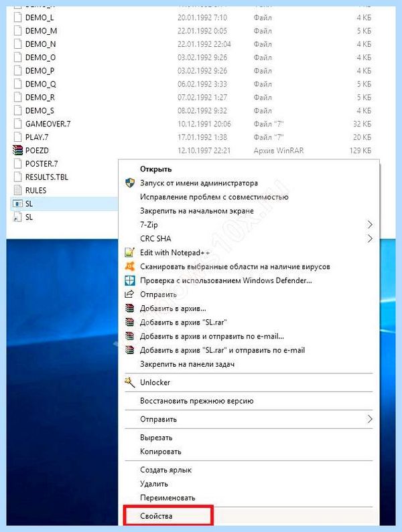Click the share icon beside Отправить
The height and width of the screenshot is (532, 402).
click(130, 294)
